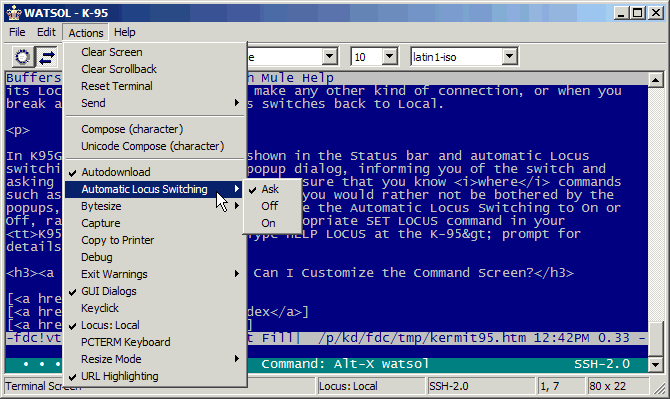The width and height of the screenshot is (670, 399).
Task: Toggle the Capture option
Action: coord(155,223)
